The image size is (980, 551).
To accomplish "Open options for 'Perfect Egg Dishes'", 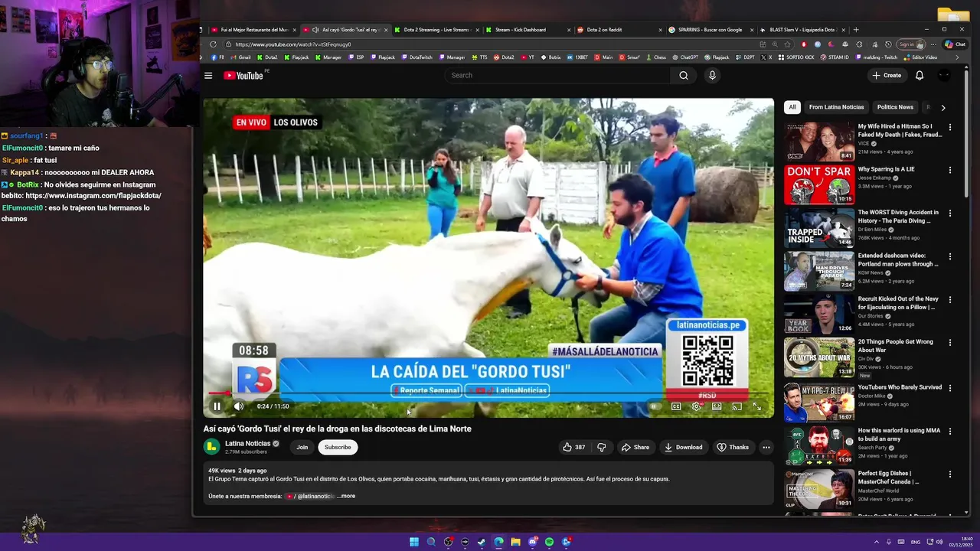I will click(x=950, y=474).
